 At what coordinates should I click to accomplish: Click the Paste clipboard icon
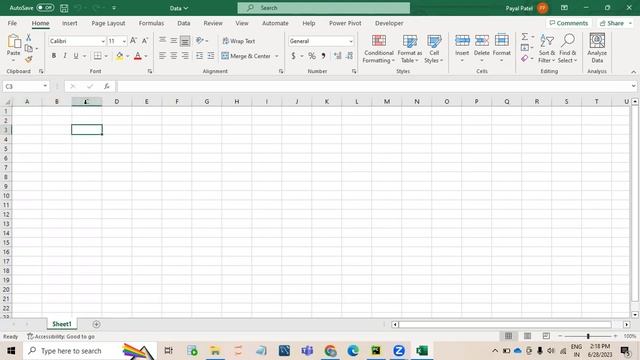pyautogui.click(x=14, y=42)
